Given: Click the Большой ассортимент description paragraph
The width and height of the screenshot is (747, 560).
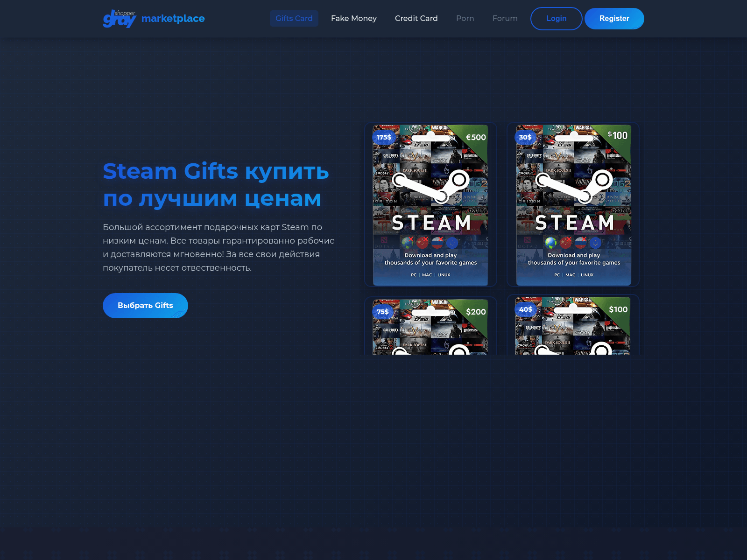Looking at the screenshot, I should [219, 247].
